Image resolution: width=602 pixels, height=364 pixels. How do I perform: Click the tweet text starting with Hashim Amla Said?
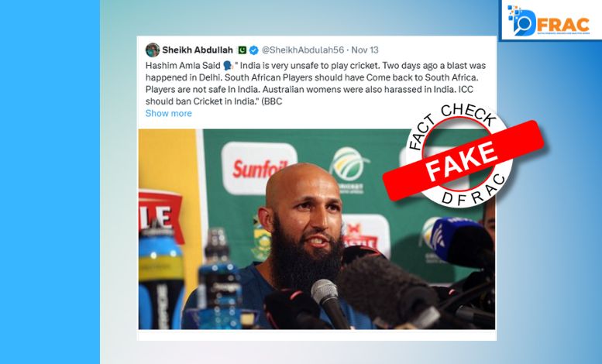coord(315,84)
